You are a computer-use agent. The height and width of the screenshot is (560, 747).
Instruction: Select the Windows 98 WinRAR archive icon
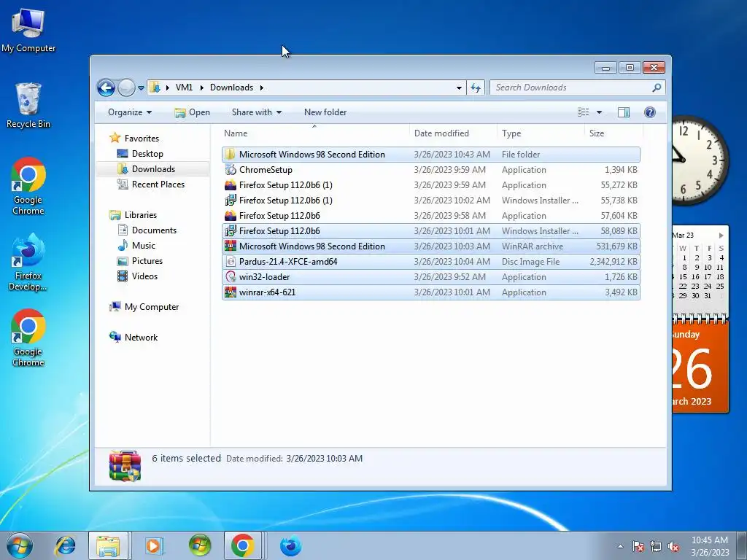tap(231, 246)
